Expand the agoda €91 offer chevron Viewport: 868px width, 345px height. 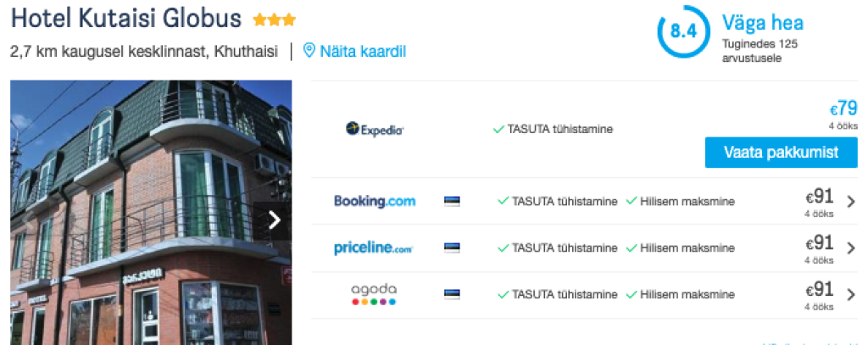tap(851, 295)
